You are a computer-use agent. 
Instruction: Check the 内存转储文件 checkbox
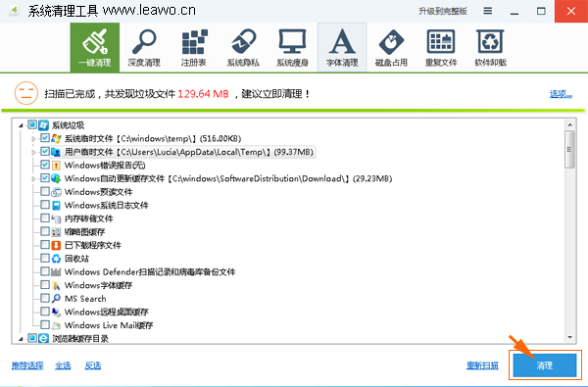(45, 218)
